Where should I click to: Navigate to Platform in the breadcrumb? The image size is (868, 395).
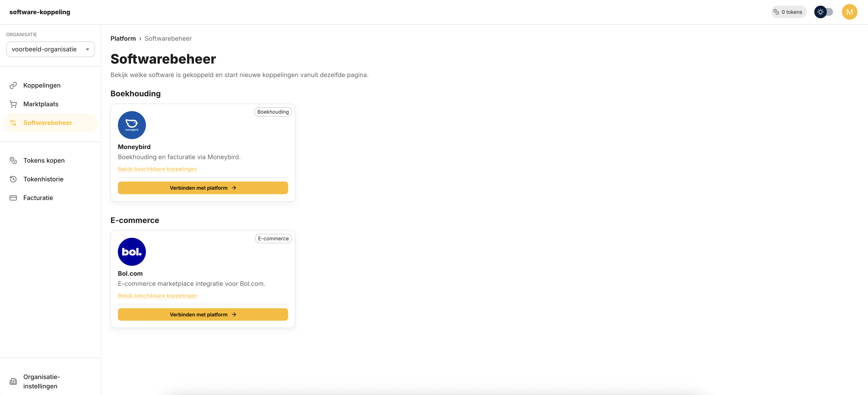pyautogui.click(x=123, y=38)
